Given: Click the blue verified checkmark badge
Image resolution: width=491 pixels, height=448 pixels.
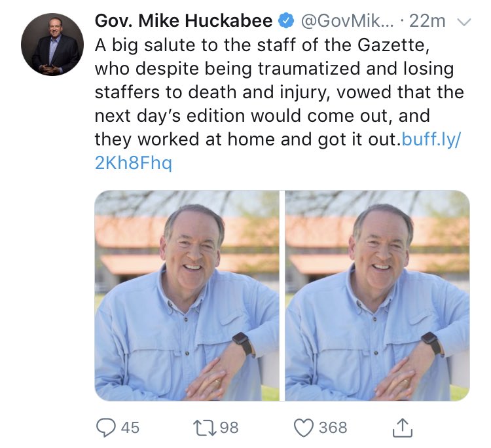Looking at the screenshot, I should [286, 21].
